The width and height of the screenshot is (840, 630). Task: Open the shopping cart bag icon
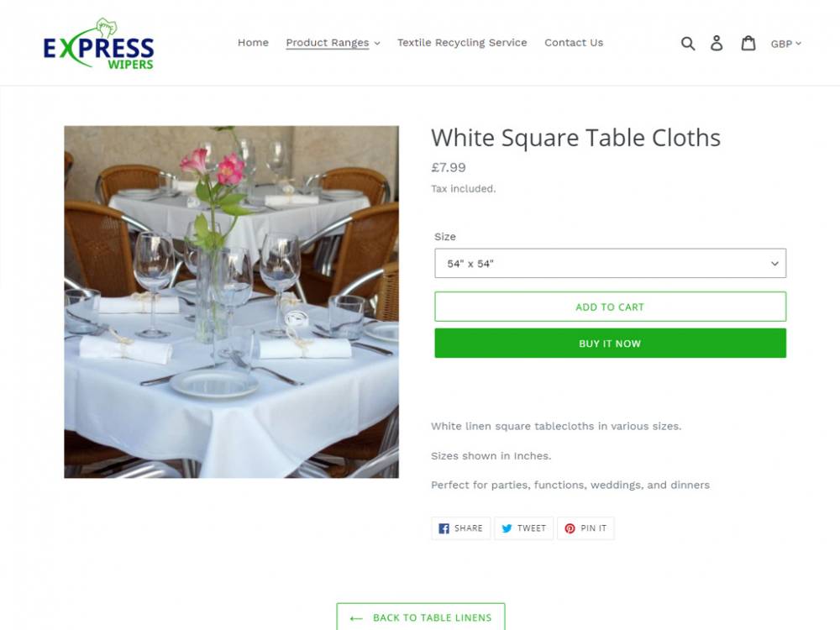tap(748, 43)
